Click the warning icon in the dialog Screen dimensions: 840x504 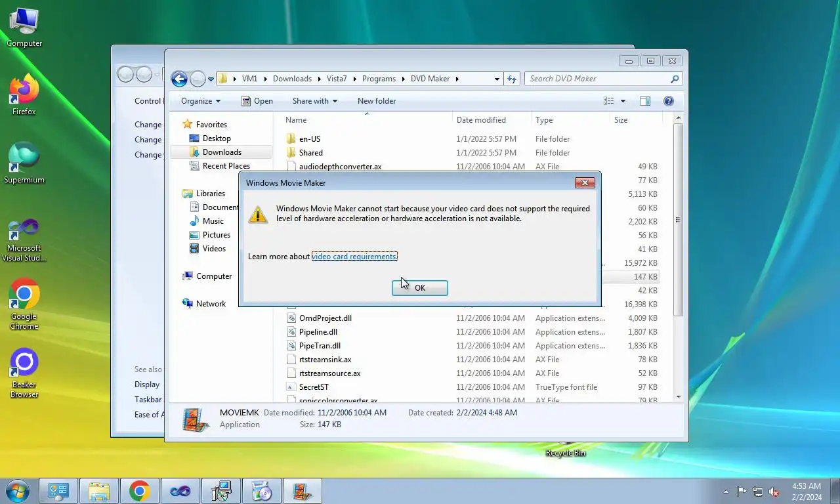[258, 214]
